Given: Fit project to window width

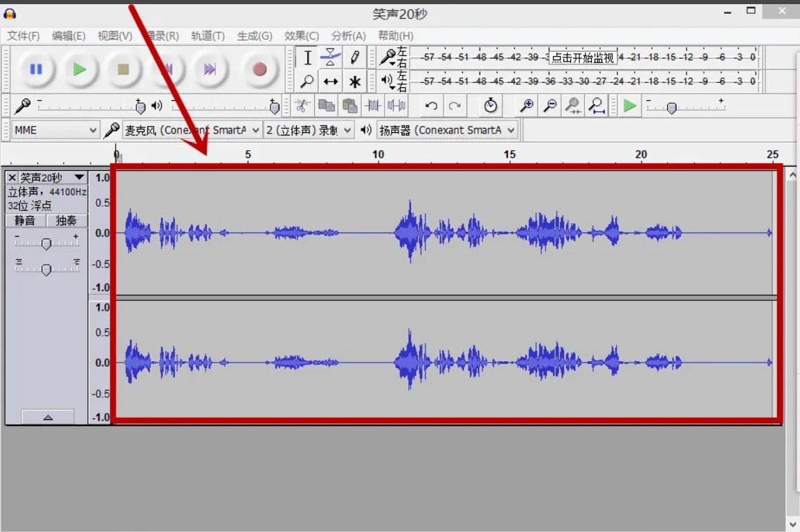Looking at the screenshot, I should point(597,106).
